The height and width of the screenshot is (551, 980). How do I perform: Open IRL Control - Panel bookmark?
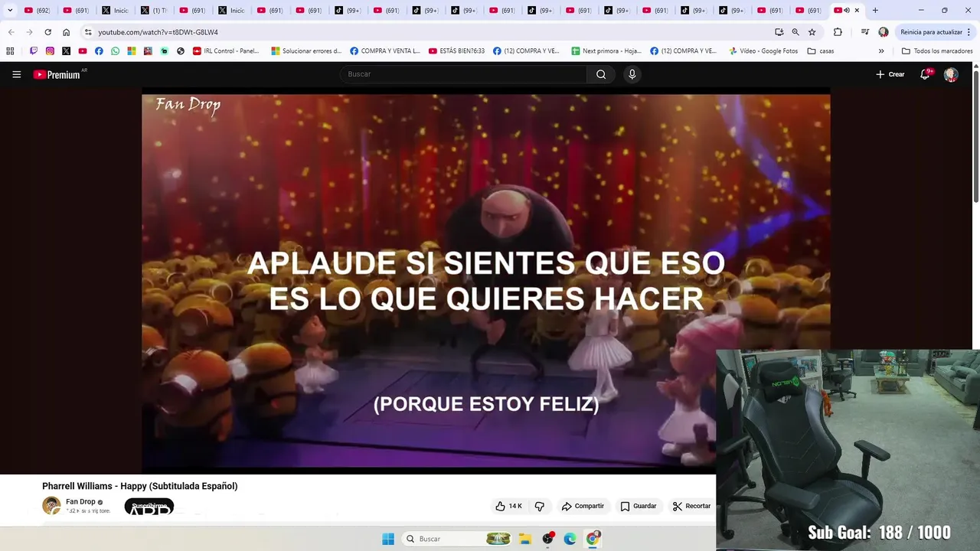226,51
